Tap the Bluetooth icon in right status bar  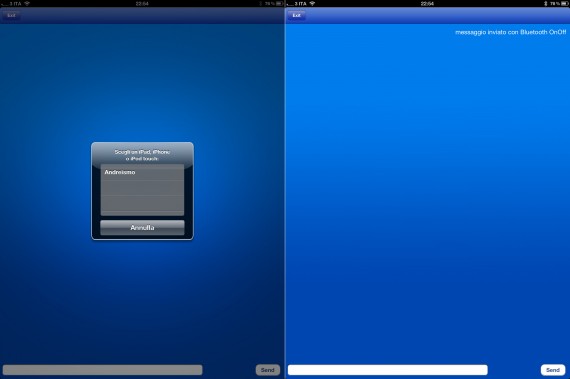pos(545,3)
